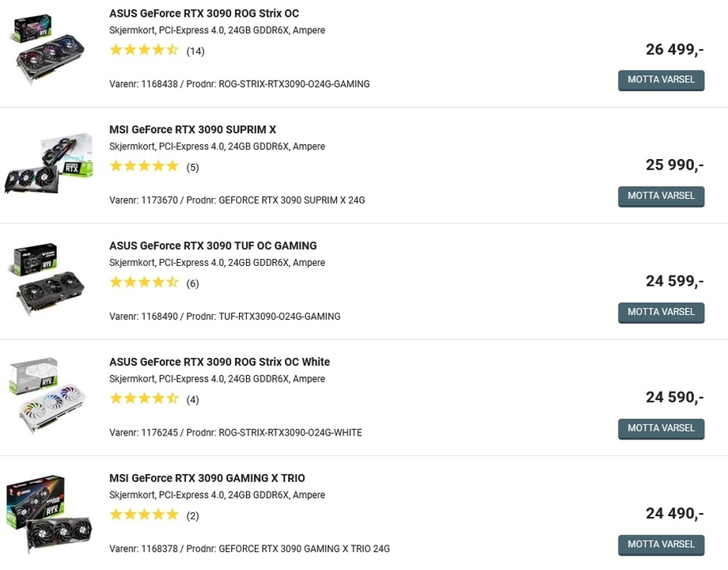Go to the ASUS GeForce RTX 3090 TUF OC GAMING page
Viewport: 728px width, 570px height.
213,246
